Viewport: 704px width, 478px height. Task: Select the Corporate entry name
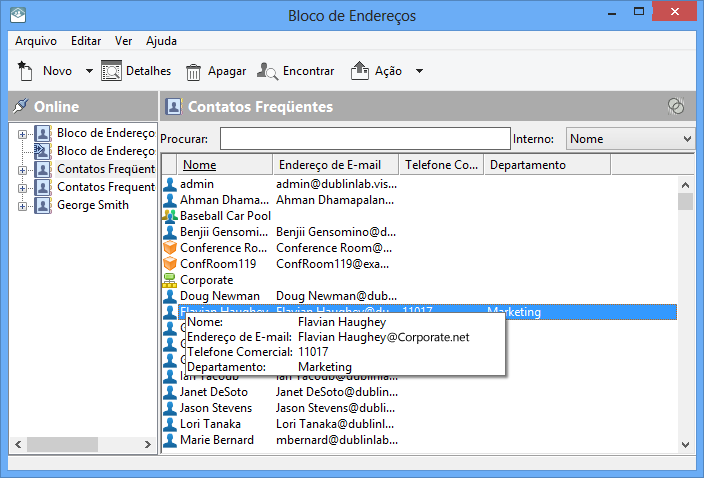pos(207,280)
